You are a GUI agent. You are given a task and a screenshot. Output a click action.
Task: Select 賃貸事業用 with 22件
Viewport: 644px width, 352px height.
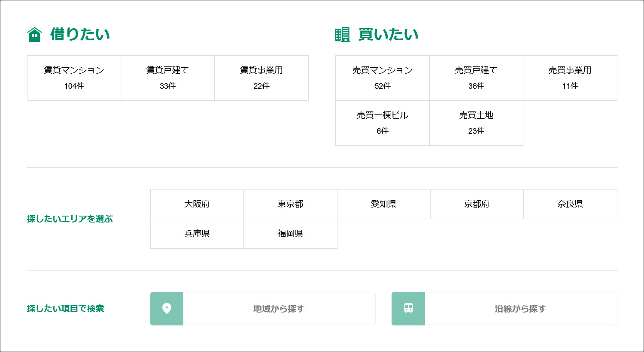point(261,78)
